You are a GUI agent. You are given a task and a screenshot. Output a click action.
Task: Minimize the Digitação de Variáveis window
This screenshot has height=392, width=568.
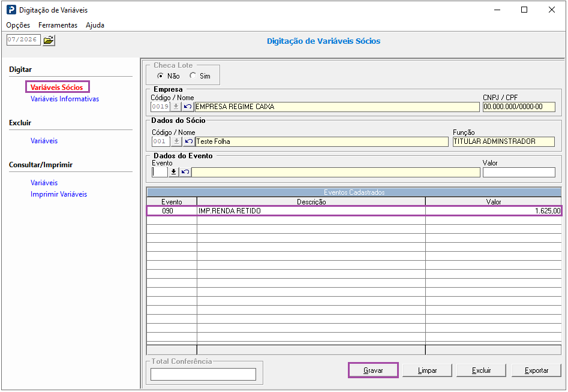[497, 10]
